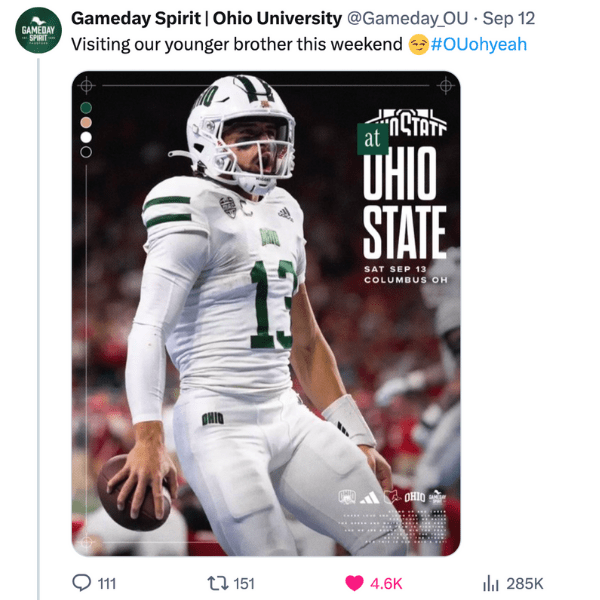Click the adidas logo on the poster
600x600 pixels.
click(x=368, y=496)
